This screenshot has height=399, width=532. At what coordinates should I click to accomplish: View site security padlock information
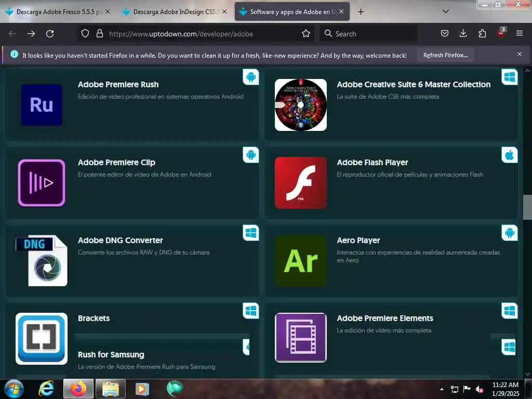99,34
